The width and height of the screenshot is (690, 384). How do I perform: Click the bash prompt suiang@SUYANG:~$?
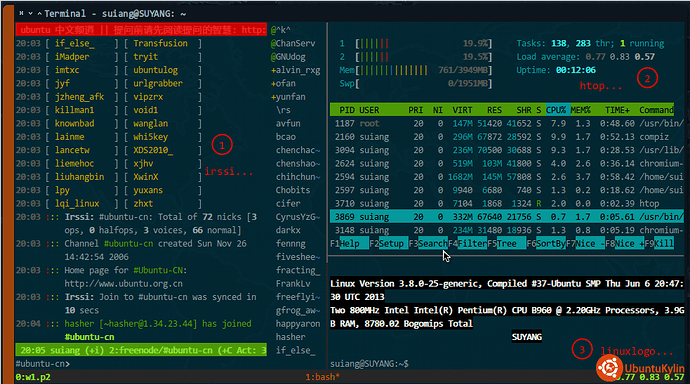pos(369,364)
